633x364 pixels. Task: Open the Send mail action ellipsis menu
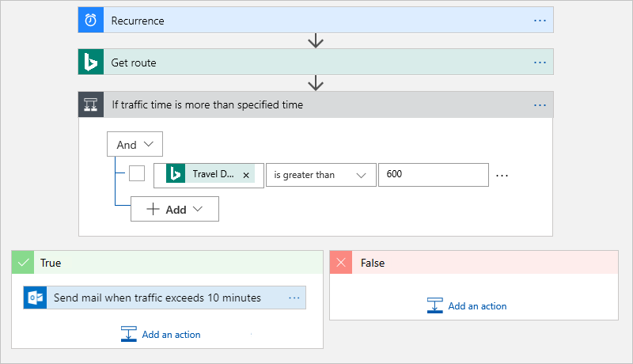point(294,298)
